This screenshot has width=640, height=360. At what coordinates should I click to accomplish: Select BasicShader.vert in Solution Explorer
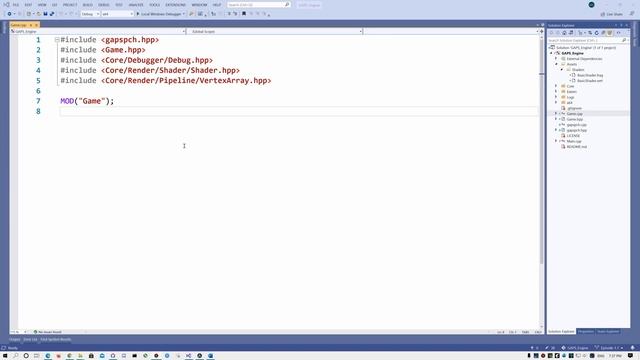(590, 81)
